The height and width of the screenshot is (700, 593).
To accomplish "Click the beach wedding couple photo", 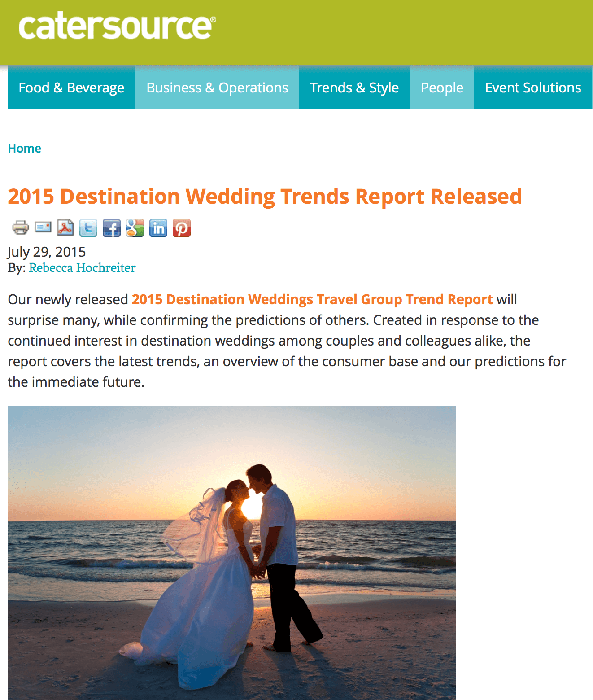I will (232, 553).
